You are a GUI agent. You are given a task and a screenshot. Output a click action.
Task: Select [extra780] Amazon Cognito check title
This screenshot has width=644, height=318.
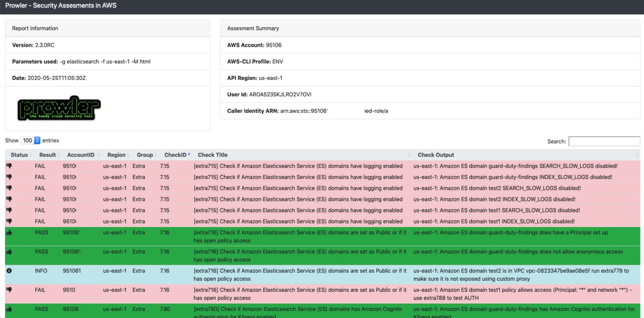click(298, 311)
